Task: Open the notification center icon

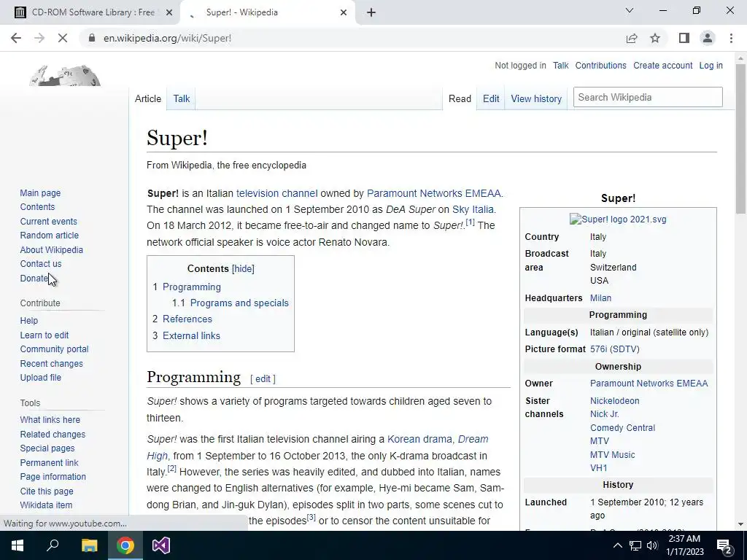Action: [724, 546]
